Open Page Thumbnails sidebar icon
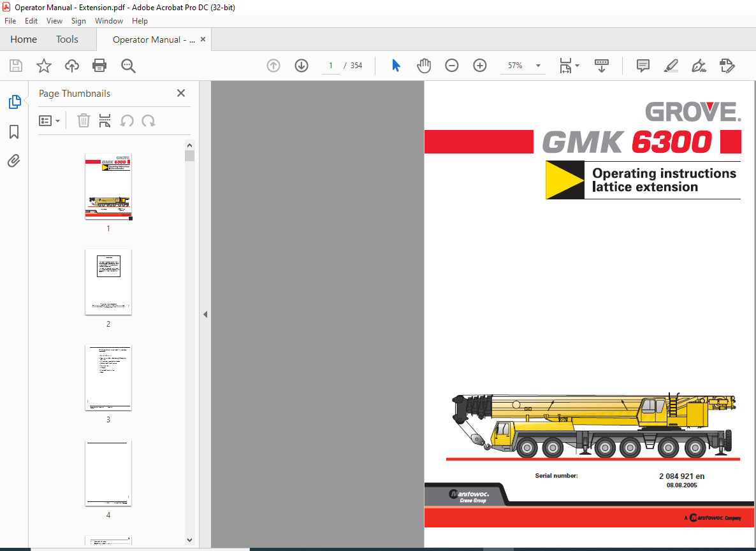756x551 pixels. click(x=15, y=102)
